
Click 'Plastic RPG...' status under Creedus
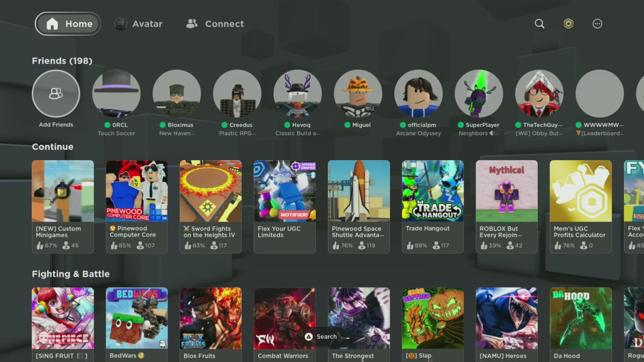point(237,134)
